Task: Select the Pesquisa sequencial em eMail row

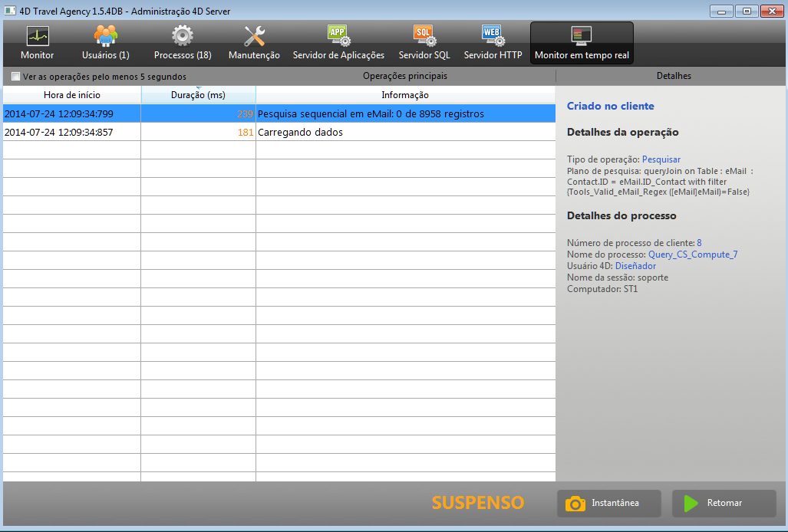Action: pyautogui.click(x=371, y=113)
